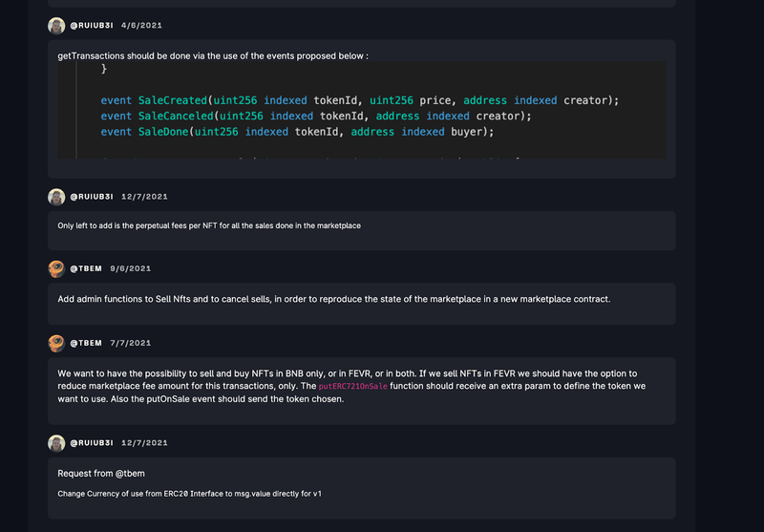Click the 4/6/2021 comment date
Screen dimensions: 764x532
coord(140,26)
